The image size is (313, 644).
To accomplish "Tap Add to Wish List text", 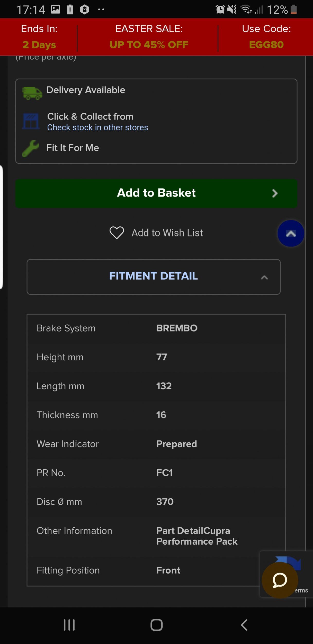I will point(167,233).
